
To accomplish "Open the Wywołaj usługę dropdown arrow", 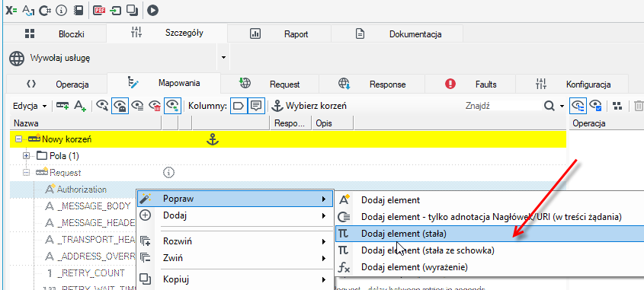I will click(x=223, y=57).
